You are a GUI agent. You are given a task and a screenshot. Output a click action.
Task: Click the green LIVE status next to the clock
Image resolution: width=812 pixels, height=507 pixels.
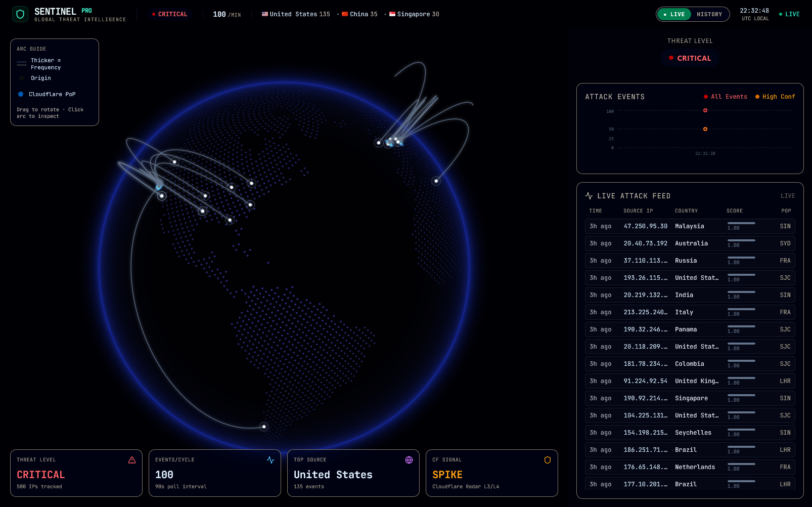tap(789, 14)
